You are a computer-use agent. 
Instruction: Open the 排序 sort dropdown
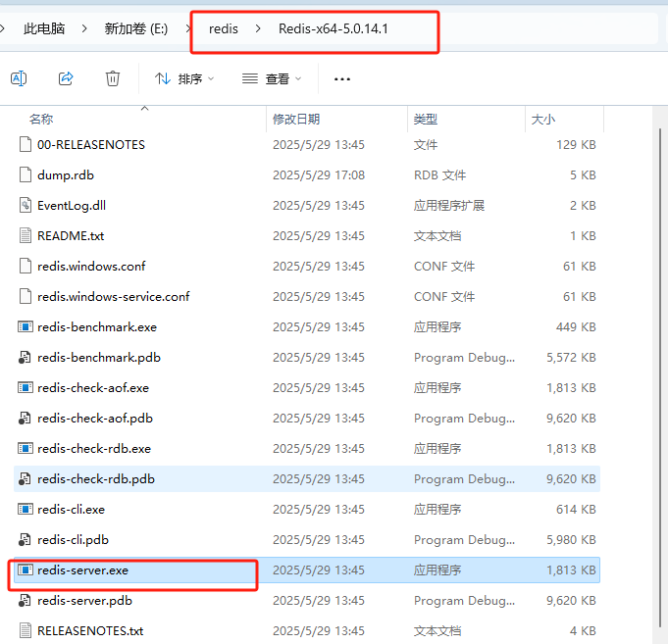tap(184, 78)
